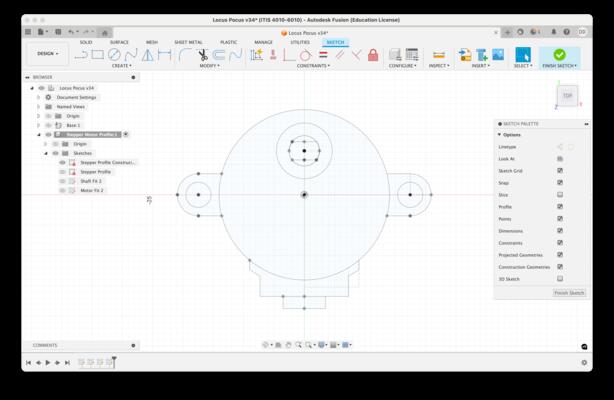Select Stepper Profile sketch in browser
The image size is (614, 400).
pos(96,172)
